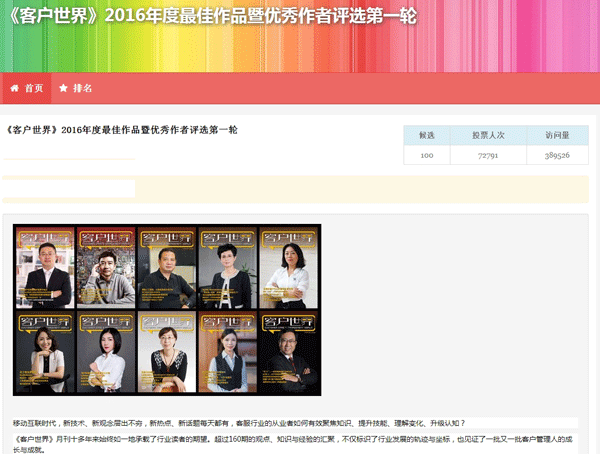
Task: Click the page heading below the navigation bar
Action: [121, 130]
